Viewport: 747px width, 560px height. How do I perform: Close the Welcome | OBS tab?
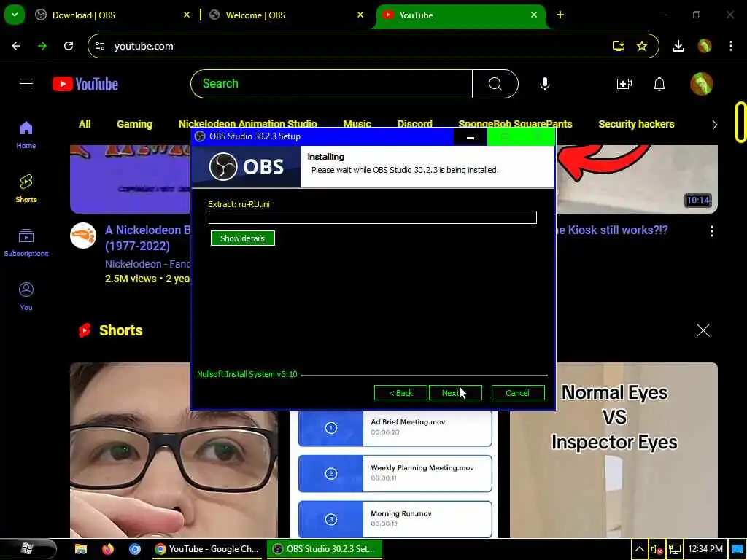360,15
